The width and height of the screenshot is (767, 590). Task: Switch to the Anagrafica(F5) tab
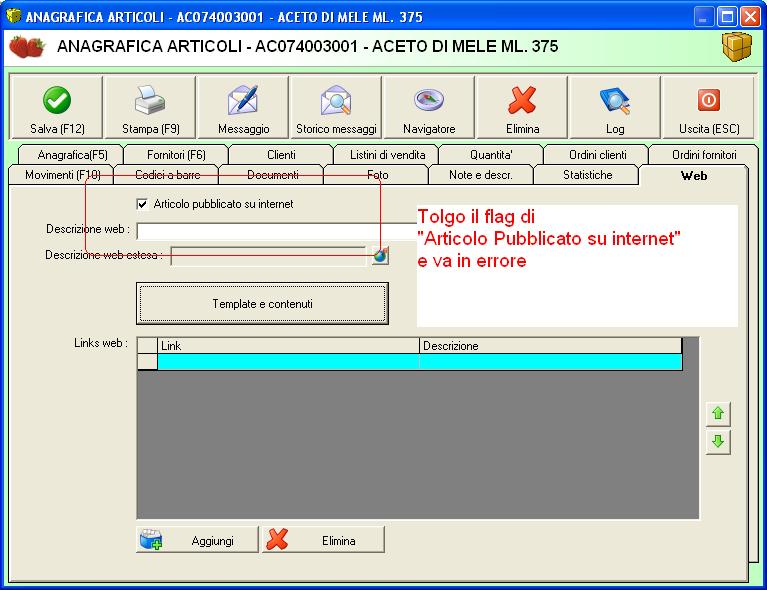click(72, 155)
